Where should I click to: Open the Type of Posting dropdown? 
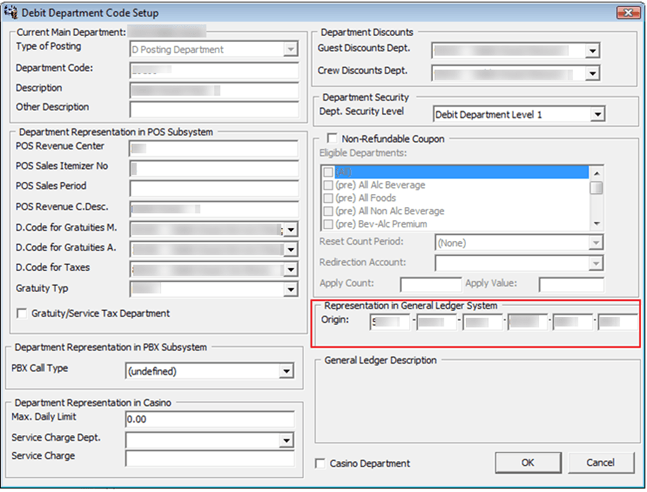[x=291, y=50]
